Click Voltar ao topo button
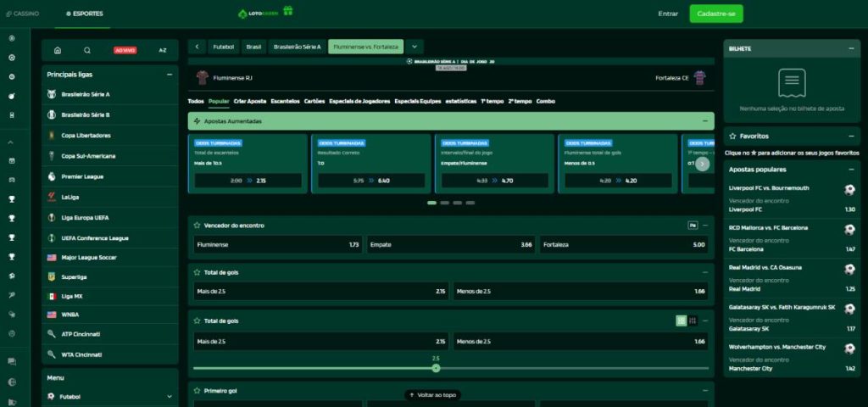The image size is (868, 407). (432, 395)
